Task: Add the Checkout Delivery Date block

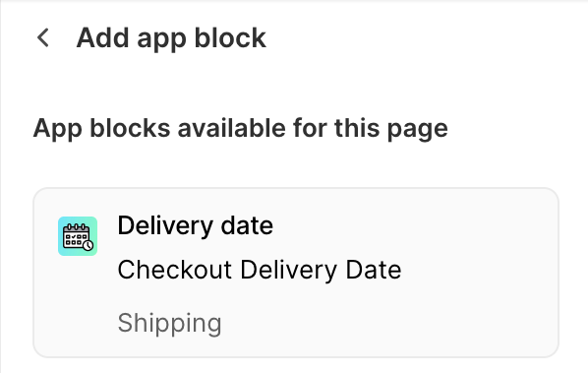Action: click(296, 273)
